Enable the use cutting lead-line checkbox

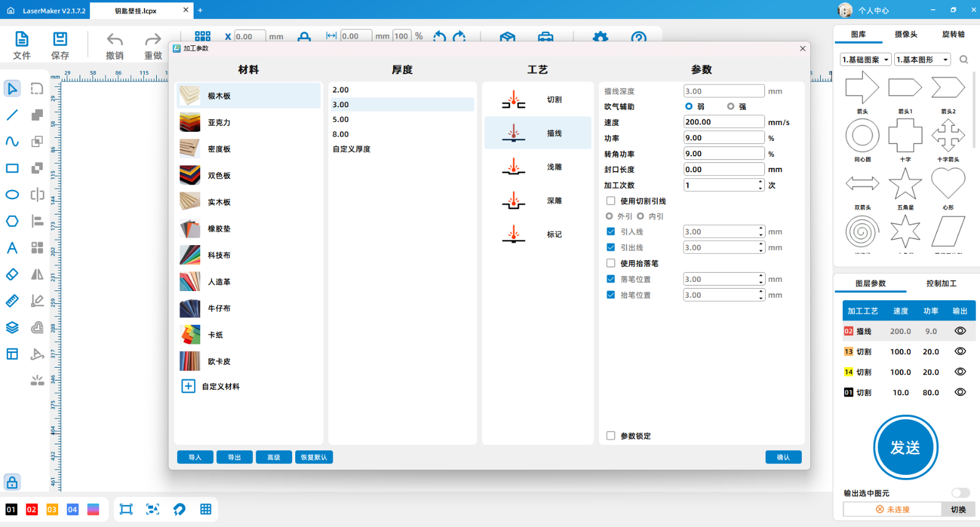[x=611, y=201]
